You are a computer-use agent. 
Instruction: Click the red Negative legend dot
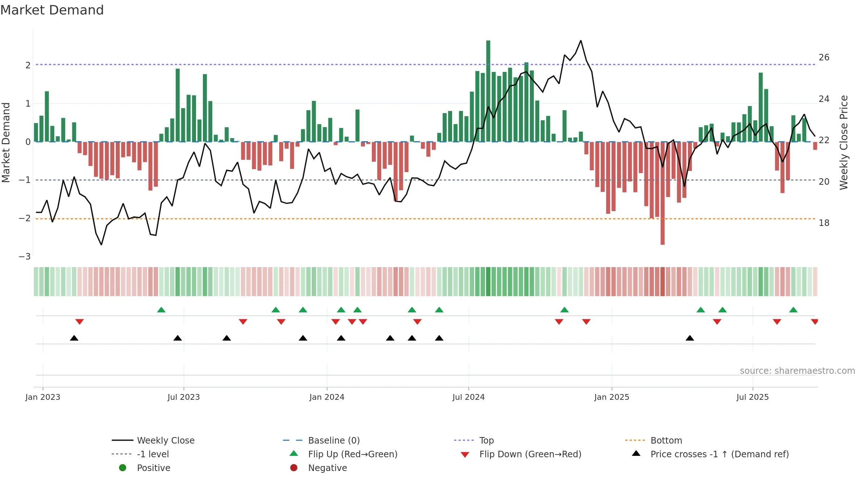click(294, 468)
